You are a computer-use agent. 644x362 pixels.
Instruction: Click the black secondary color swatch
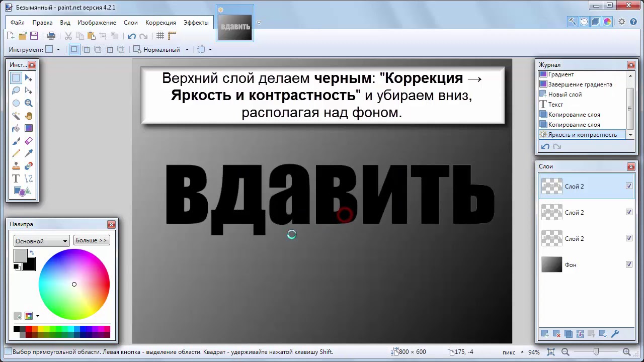(29, 264)
